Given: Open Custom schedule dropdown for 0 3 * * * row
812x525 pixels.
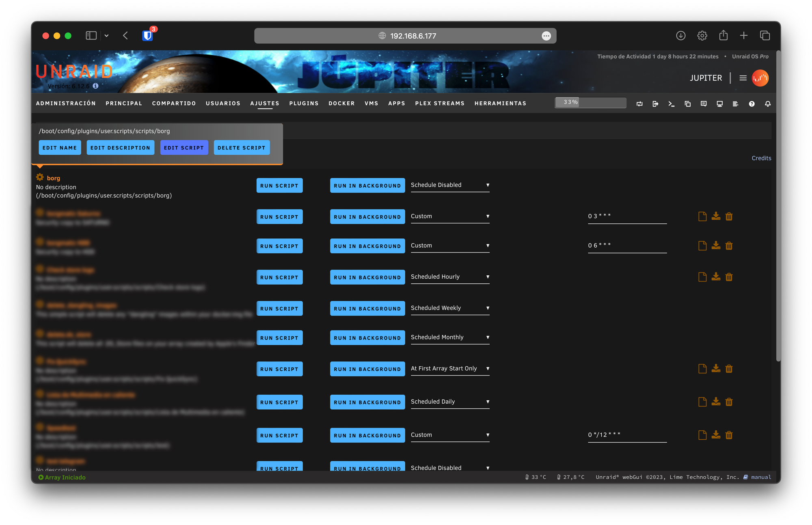Looking at the screenshot, I should [450, 216].
